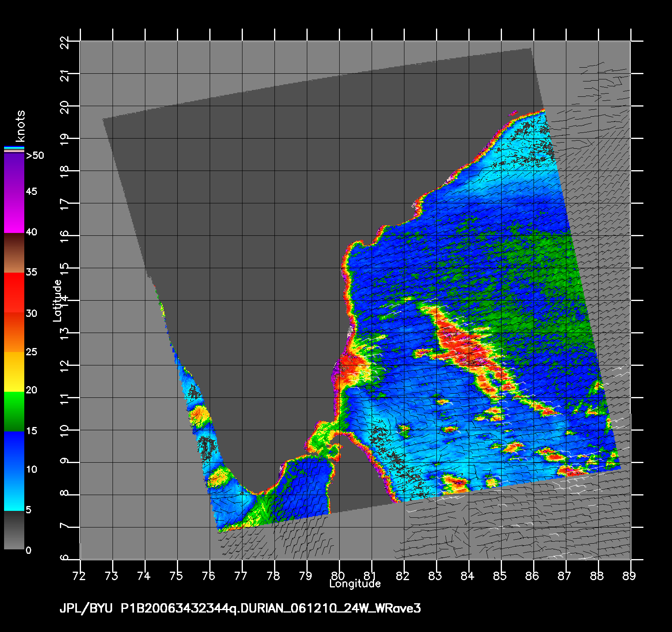Viewport: 672px width, 632px height.
Task: Click the longitude tick label '78'
Action: point(274,576)
